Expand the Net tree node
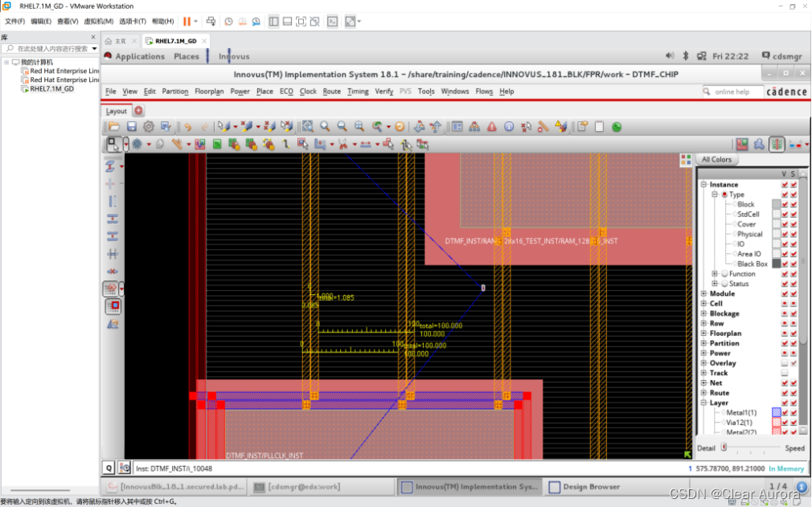The width and height of the screenshot is (812, 507). (x=703, y=382)
